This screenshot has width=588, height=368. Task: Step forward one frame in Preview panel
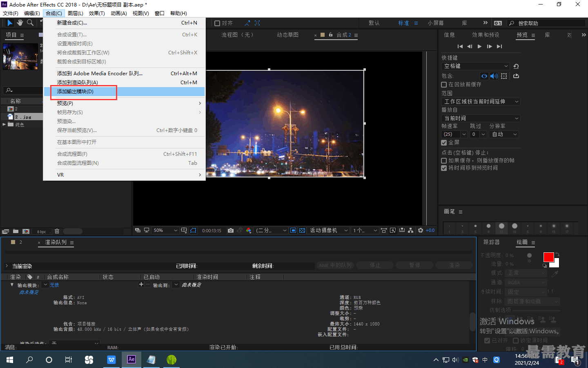coord(489,47)
